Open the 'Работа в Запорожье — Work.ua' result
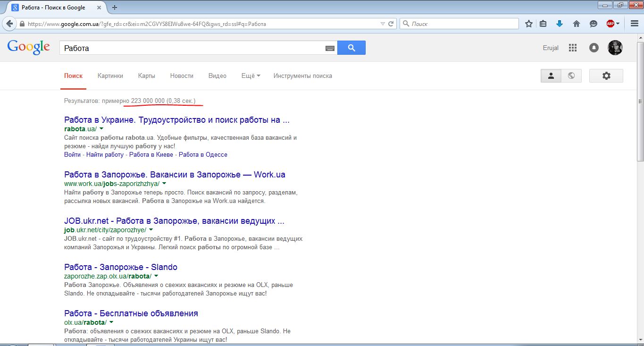Image resolution: width=644 pixels, height=346 pixels. [175, 175]
